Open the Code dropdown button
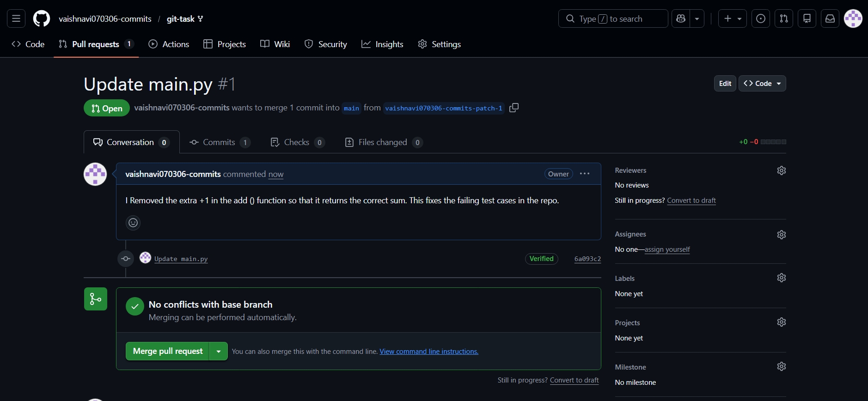This screenshot has height=401, width=868. tap(762, 84)
